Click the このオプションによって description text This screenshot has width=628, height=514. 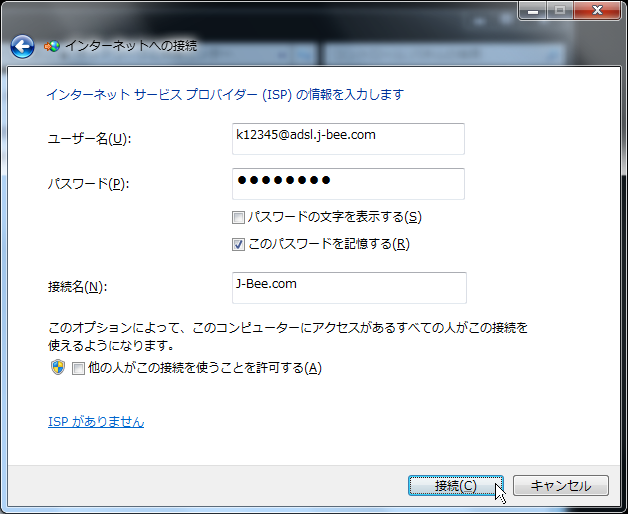tap(288, 337)
